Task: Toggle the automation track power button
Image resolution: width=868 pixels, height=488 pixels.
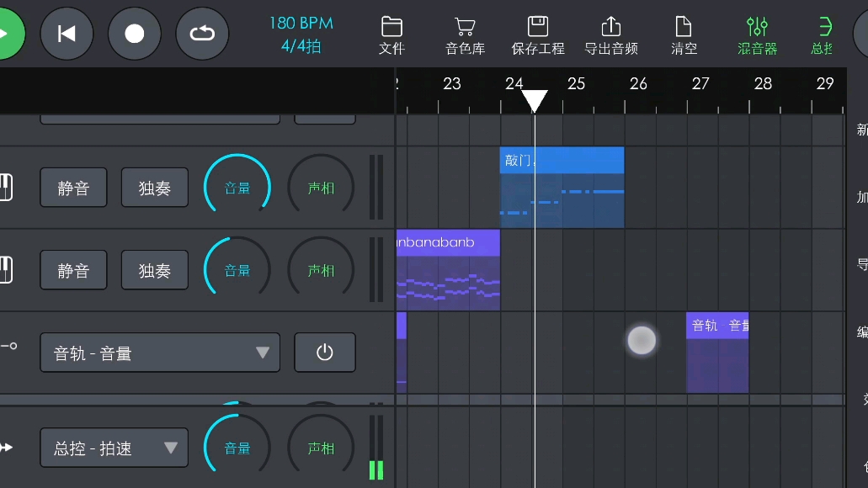Action: (x=325, y=353)
